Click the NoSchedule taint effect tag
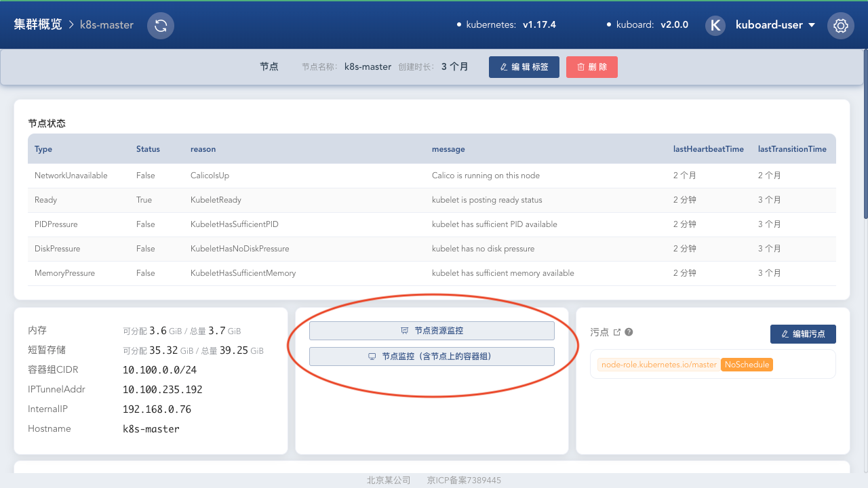The width and height of the screenshot is (868, 488). point(747,365)
